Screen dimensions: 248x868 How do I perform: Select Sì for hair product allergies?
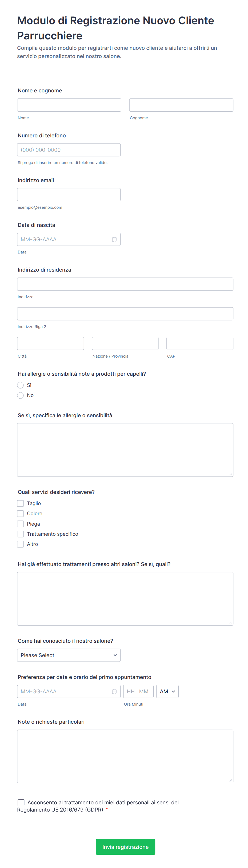[21, 385]
